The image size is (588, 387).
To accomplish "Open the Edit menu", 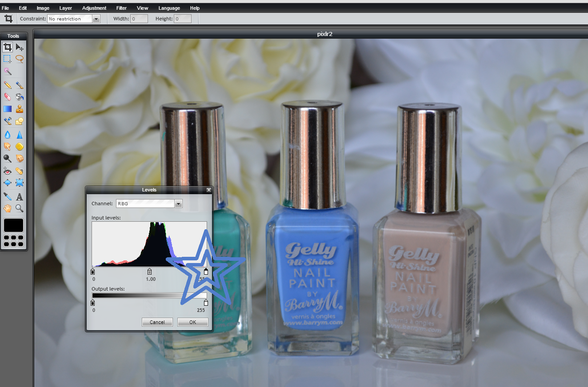I will coord(23,8).
